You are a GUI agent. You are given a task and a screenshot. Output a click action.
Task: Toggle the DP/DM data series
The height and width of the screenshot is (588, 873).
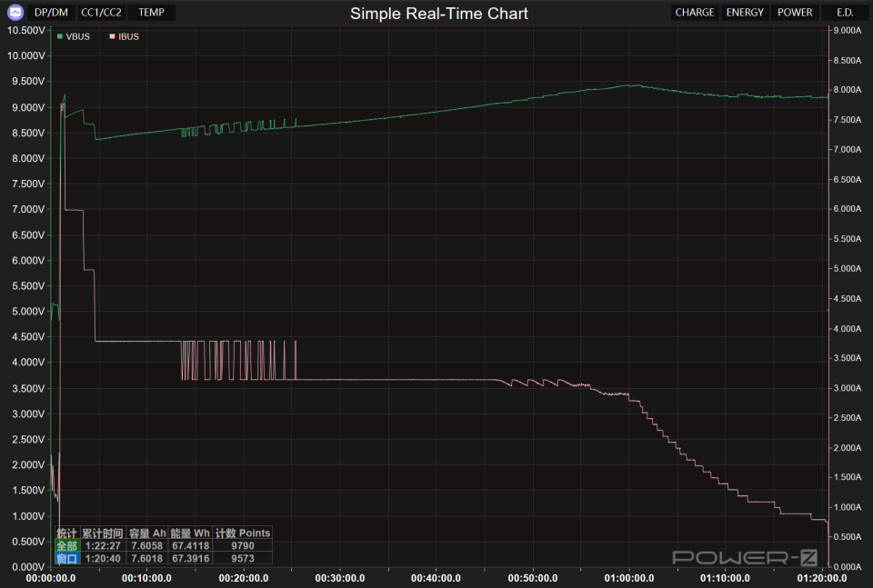[51, 12]
